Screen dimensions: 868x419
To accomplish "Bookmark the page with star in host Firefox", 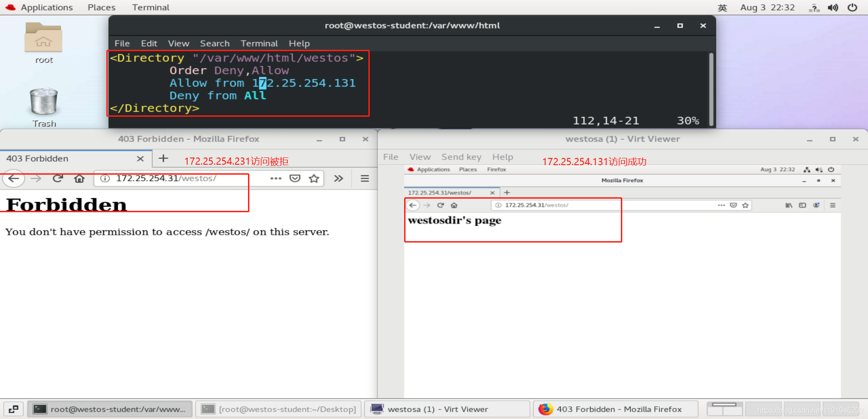I will point(314,178).
